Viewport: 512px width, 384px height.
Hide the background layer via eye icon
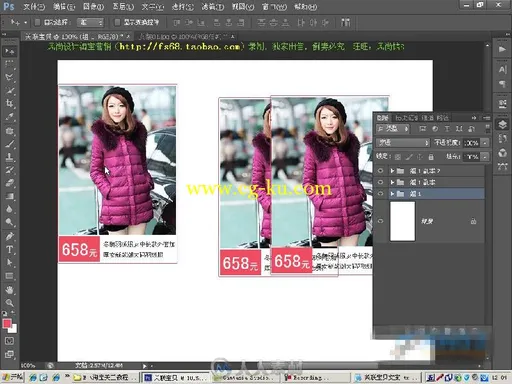(380, 221)
